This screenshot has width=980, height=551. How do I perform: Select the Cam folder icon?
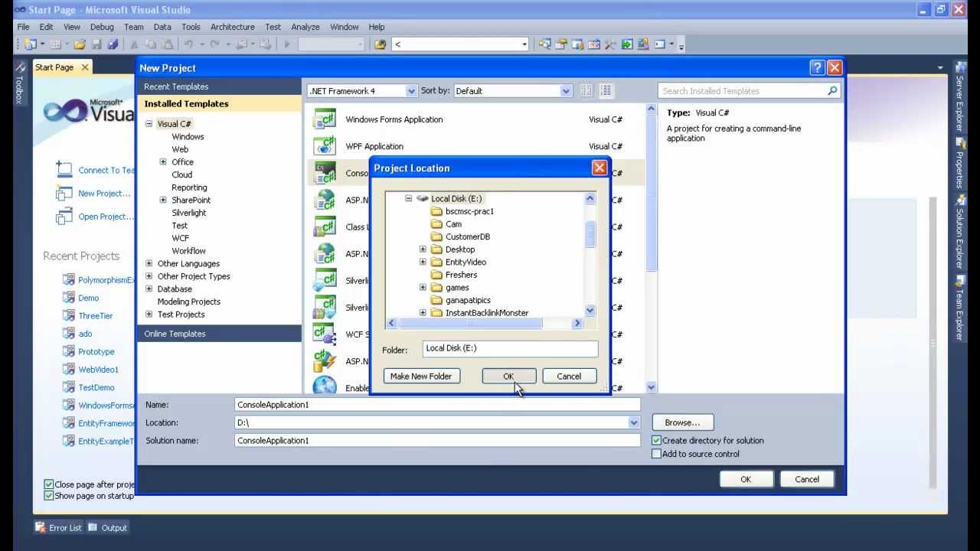436,224
